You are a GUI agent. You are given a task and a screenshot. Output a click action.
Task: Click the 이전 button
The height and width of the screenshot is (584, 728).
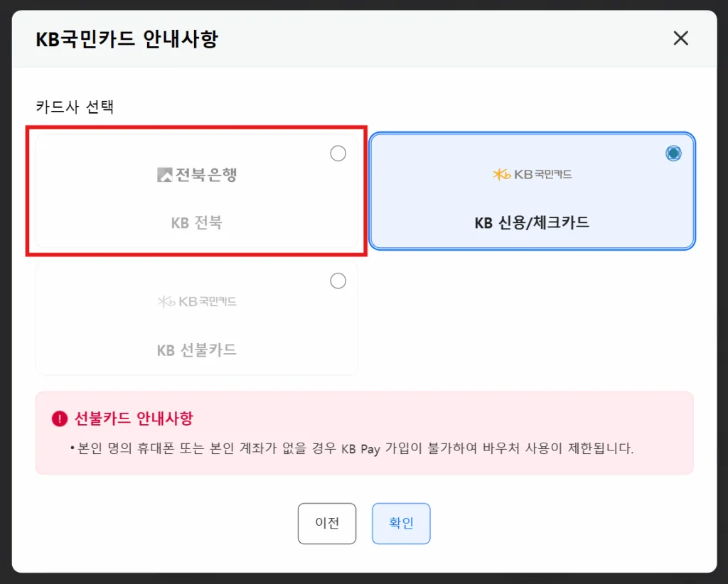tap(326, 524)
